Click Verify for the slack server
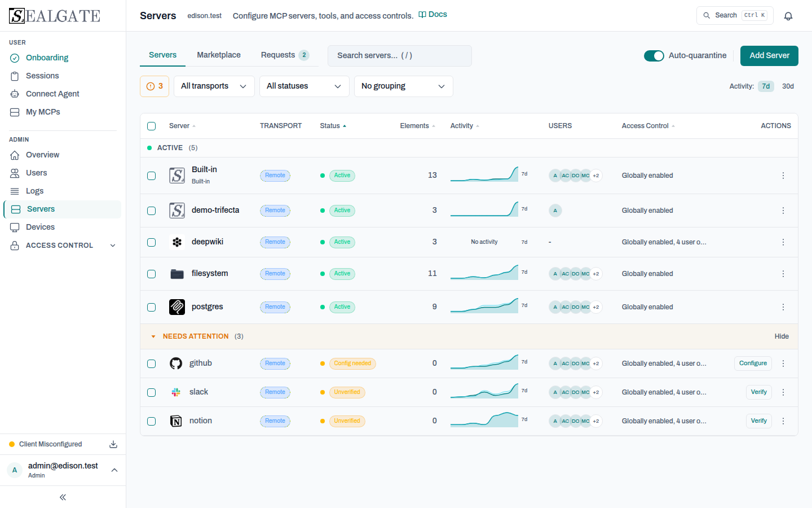Viewport: 812px width, 508px height. (759, 392)
